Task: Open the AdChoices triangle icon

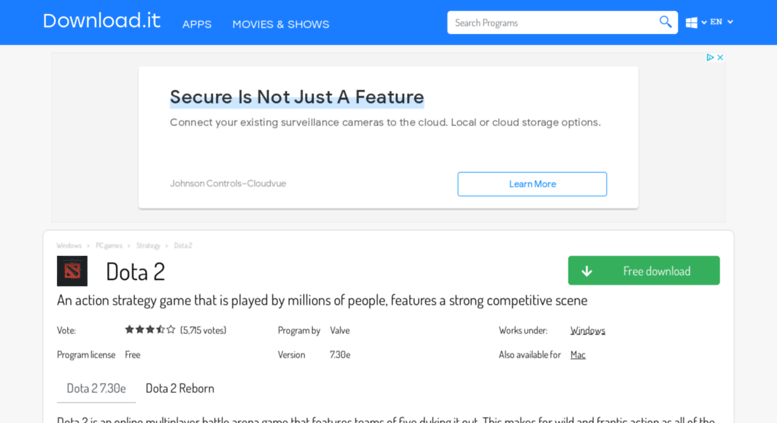Action: (x=710, y=57)
